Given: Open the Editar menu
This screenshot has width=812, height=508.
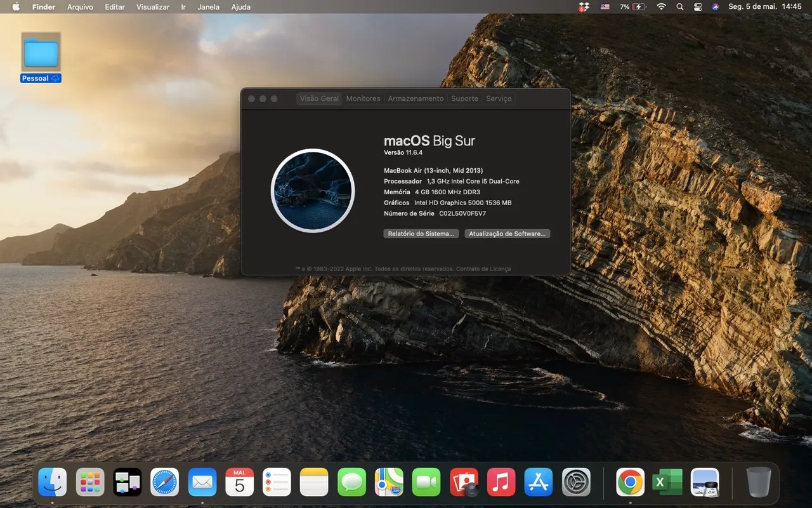Looking at the screenshot, I should tap(115, 7).
